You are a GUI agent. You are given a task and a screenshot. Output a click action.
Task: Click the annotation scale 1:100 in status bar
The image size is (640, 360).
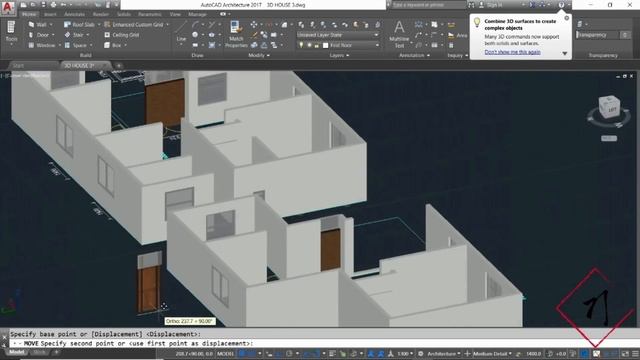click(404, 353)
